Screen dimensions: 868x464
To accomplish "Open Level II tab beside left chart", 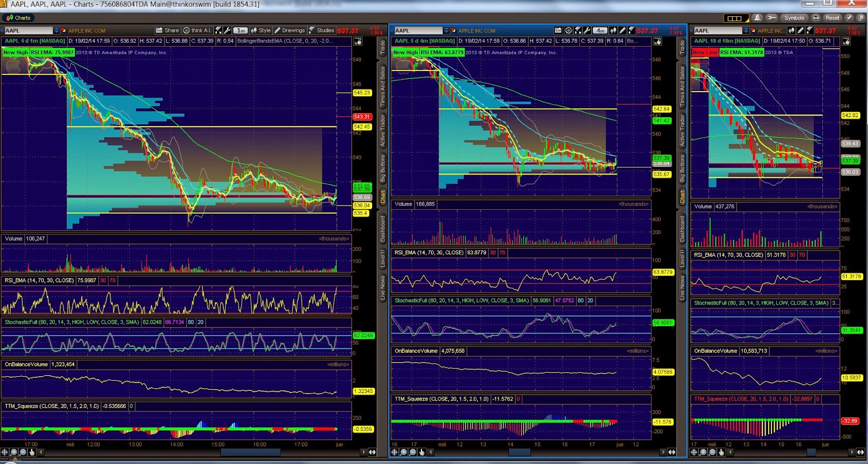I will pyautogui.click(x=382, y=259).
